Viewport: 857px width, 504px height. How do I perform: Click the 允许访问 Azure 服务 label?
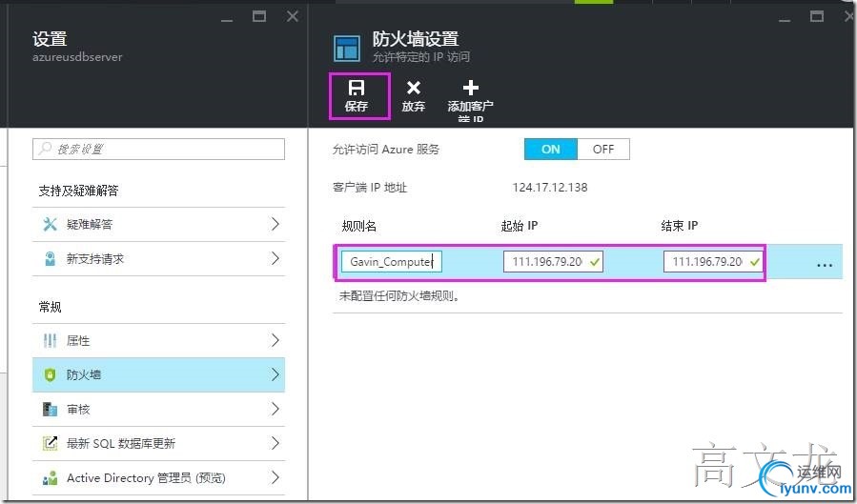386,149
